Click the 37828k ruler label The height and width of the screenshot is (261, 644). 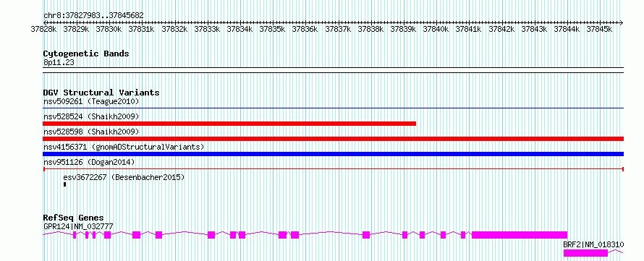[x=44, y=29]
